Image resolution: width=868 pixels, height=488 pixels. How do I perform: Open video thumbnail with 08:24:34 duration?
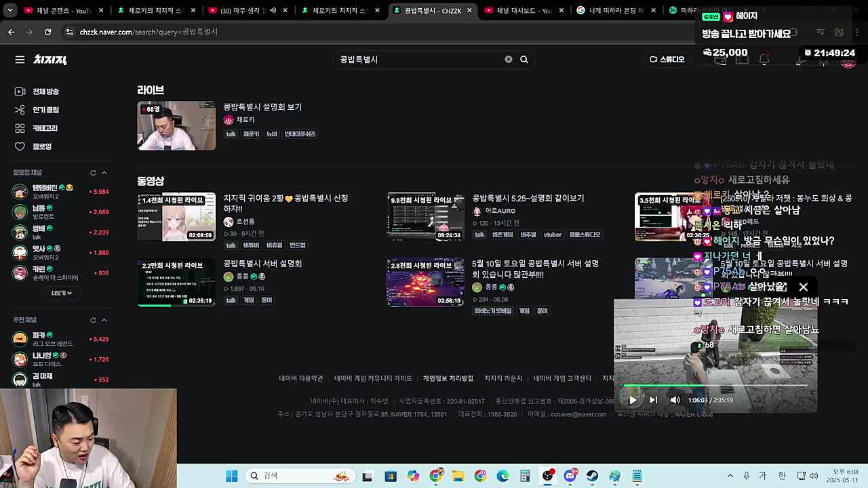coord(426,217)
